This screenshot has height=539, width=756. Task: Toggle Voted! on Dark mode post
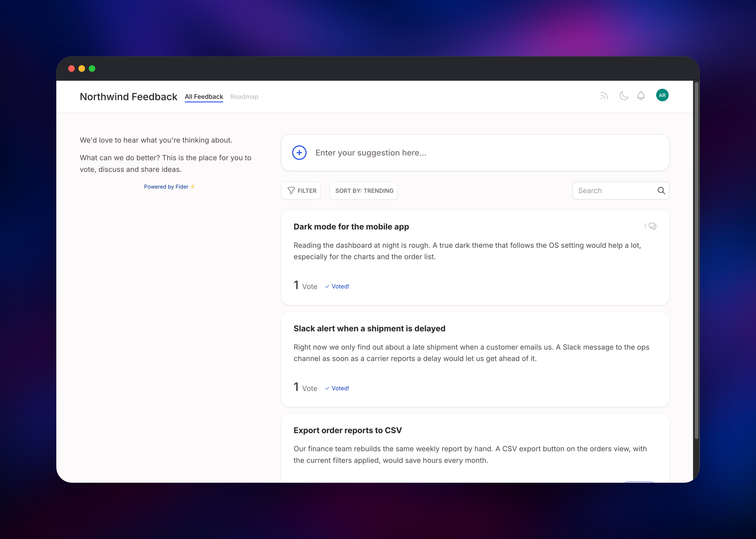[x=337, y=286]
